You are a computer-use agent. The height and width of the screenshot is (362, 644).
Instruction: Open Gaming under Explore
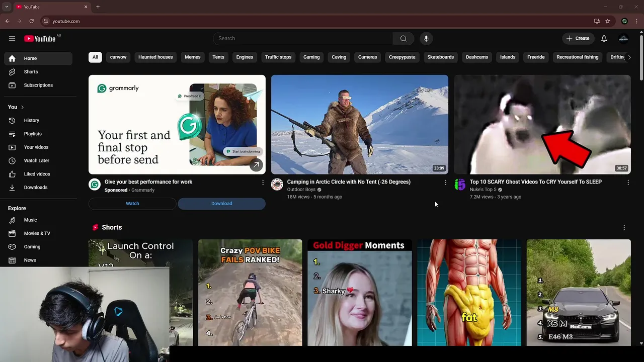click(38, 247)
